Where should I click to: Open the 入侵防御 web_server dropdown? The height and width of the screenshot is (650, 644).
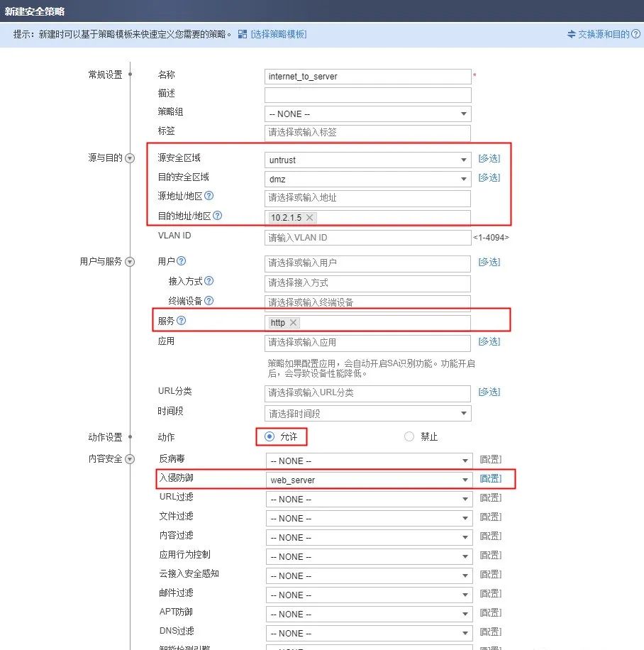pyautogui.click(x=370, y=480)
